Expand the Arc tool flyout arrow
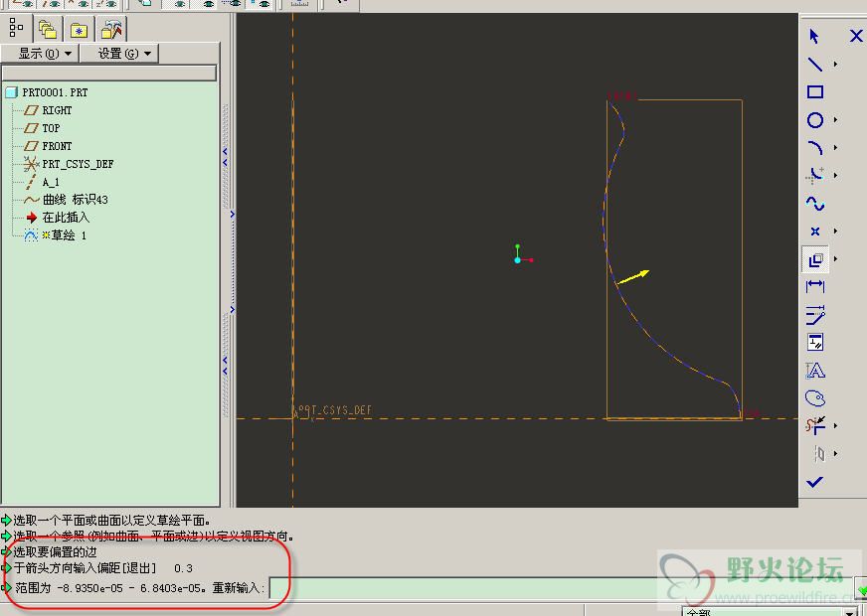867x616 pixels. pos(835,147)
